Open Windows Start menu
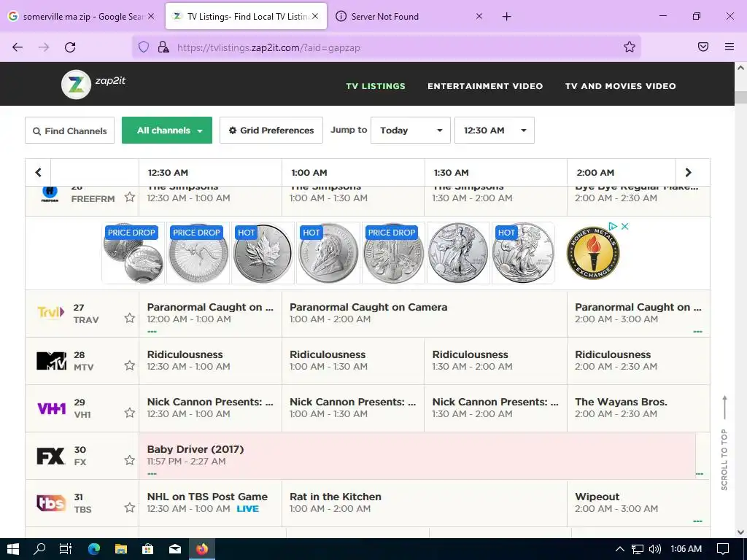Screen dimensions: 747x560 13,549
